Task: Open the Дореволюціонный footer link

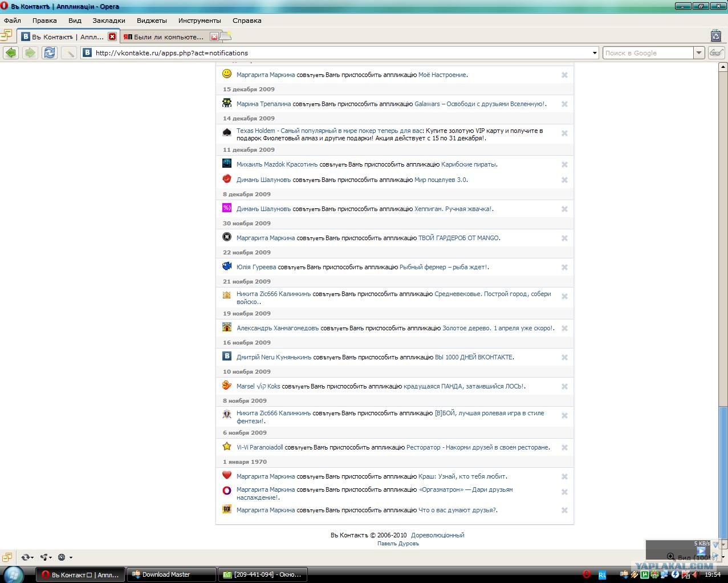Action: [x=438, y=535]
